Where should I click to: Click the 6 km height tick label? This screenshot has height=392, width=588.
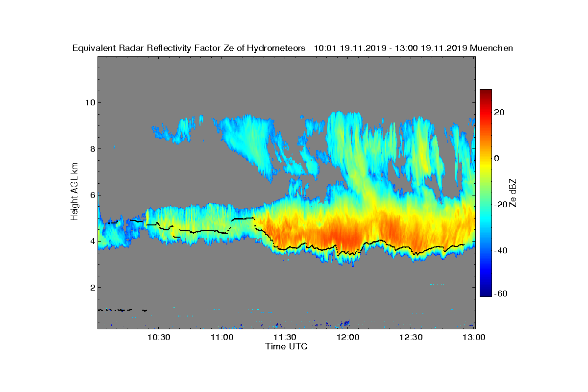92,195
